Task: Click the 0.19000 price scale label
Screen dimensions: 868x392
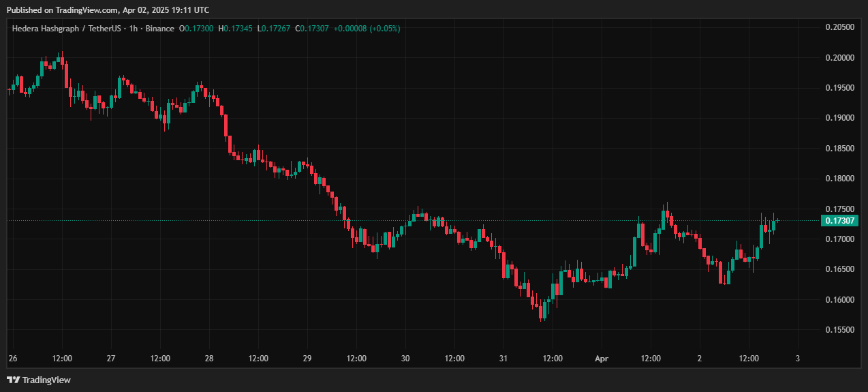Action: pyautogui.click(x=840, y=118)
